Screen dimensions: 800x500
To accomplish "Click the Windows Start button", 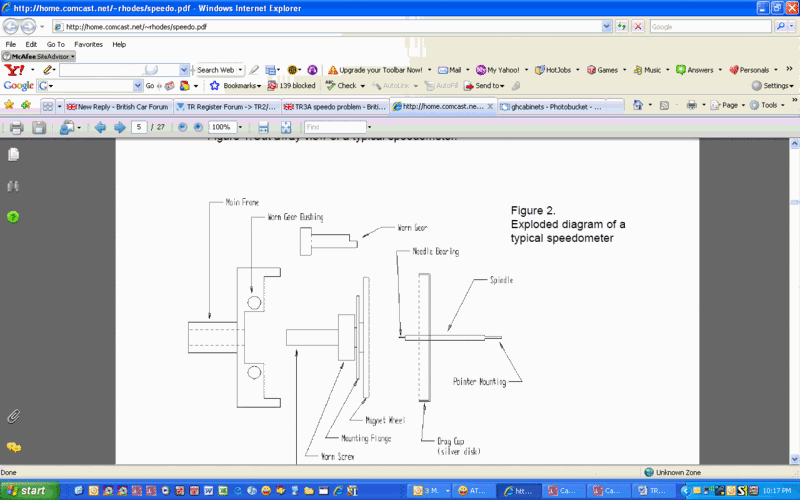I will [27, 491].
